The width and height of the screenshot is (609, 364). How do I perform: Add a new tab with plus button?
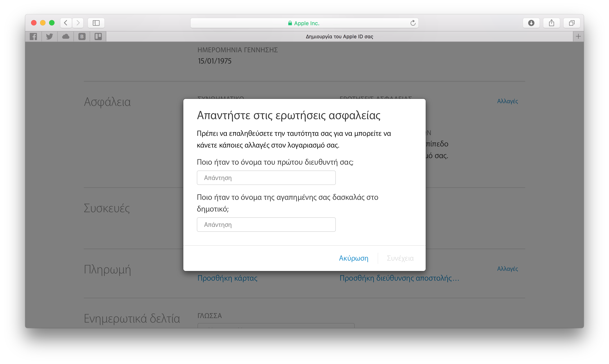pos(578,36)
